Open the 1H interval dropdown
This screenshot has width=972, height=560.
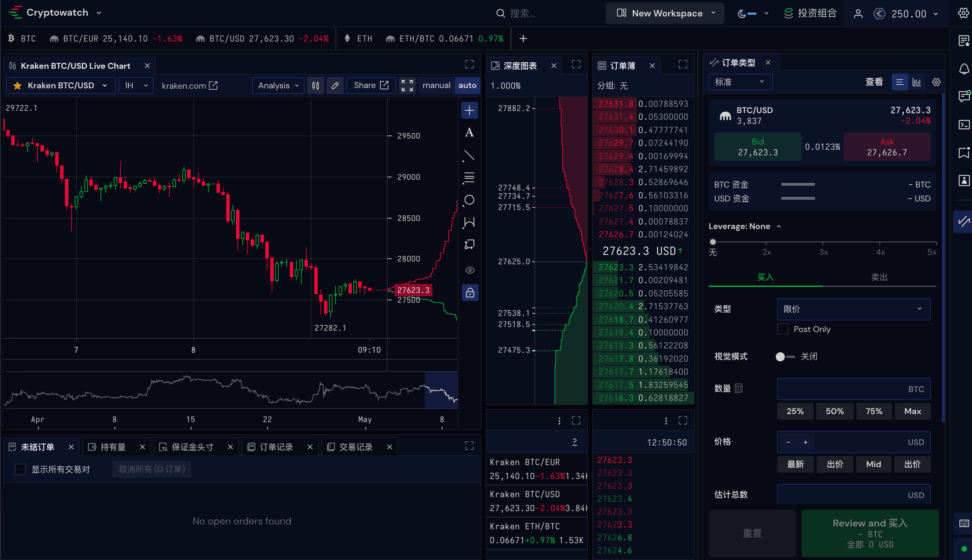136,86
